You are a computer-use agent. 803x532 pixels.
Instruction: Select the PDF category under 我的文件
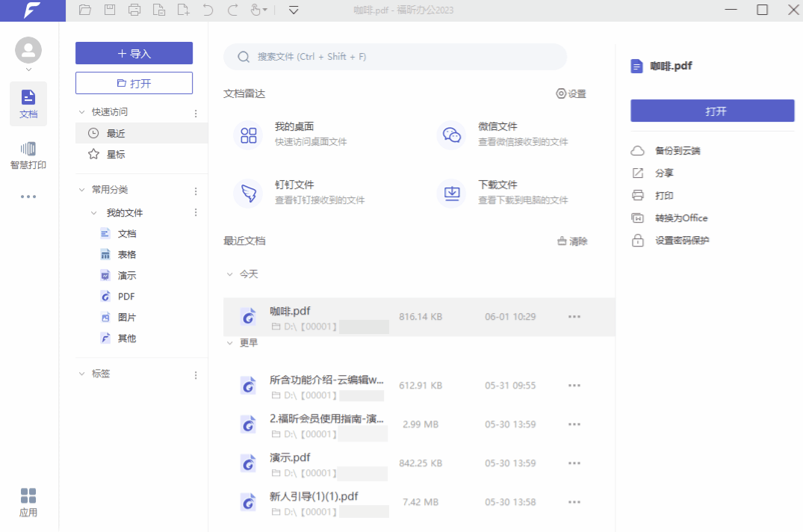coord(124,296)
